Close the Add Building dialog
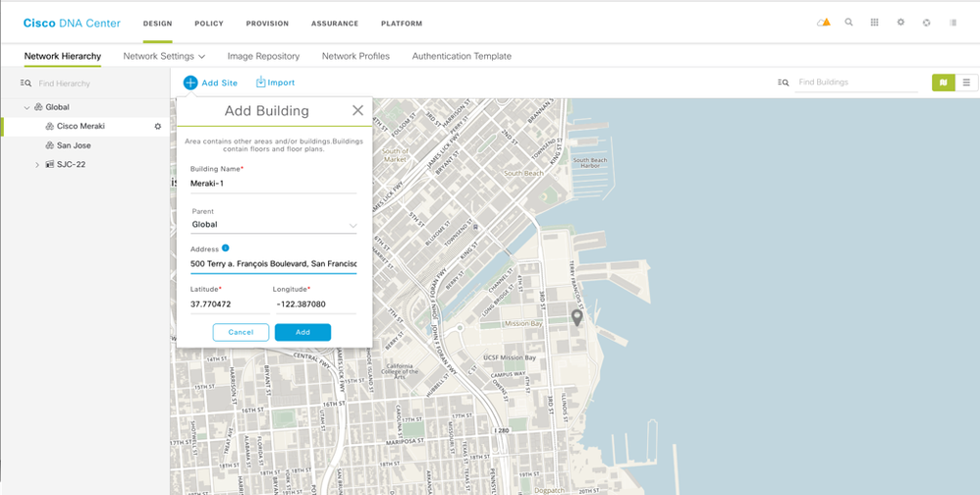This screenshot has width=980, height=495. point(357,111)
